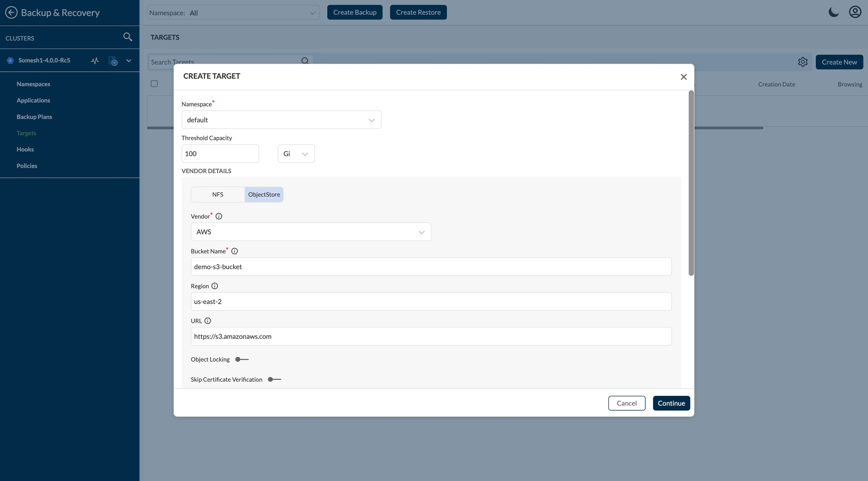Expand the AWS vendor dropdown
The image size is (868, 481).
[310, 232]
